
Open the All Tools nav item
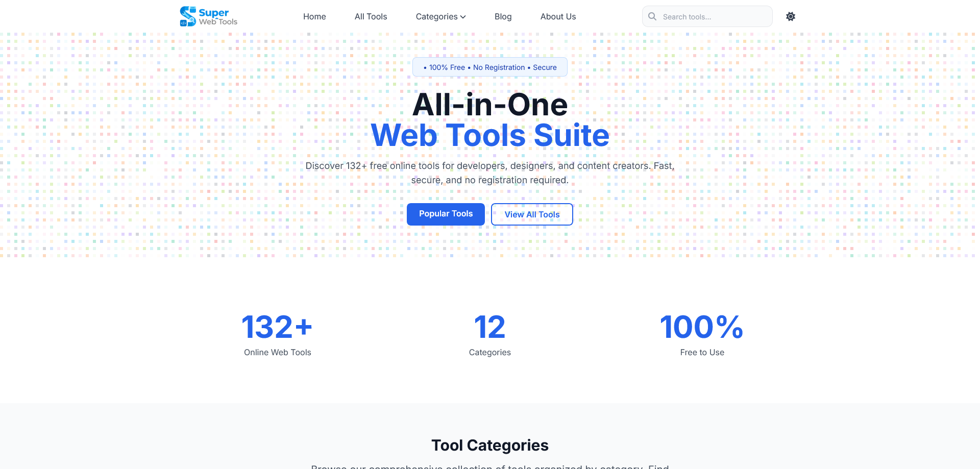coord(371,16)
